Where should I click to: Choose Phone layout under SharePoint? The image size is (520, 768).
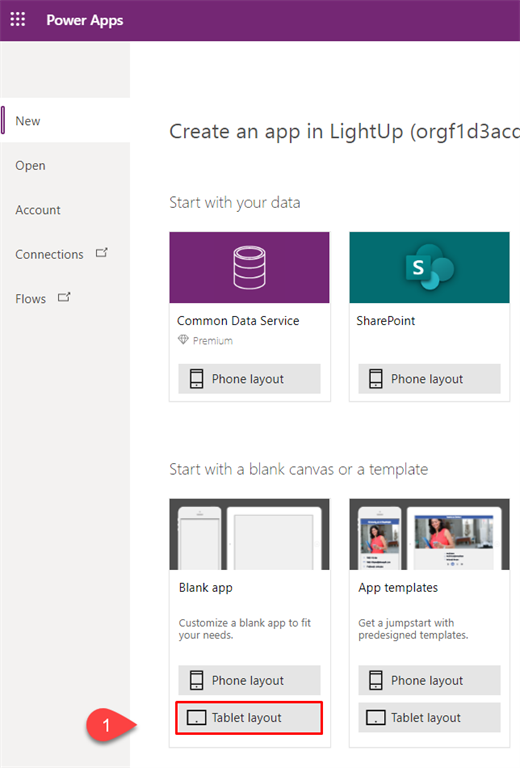pyautogui.click(x=429, y=379)
